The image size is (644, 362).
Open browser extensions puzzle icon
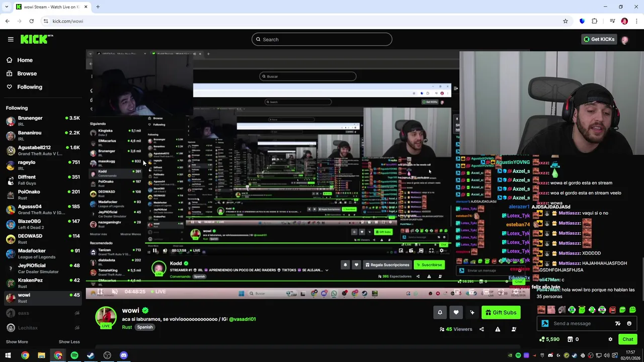pyautogui.click(x=595, y=21)
